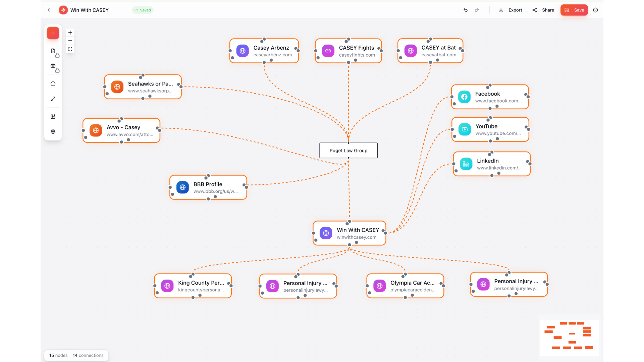The width and height of the screenshot is (644, 362).
Task: Click the Share button
Action: 543,10
